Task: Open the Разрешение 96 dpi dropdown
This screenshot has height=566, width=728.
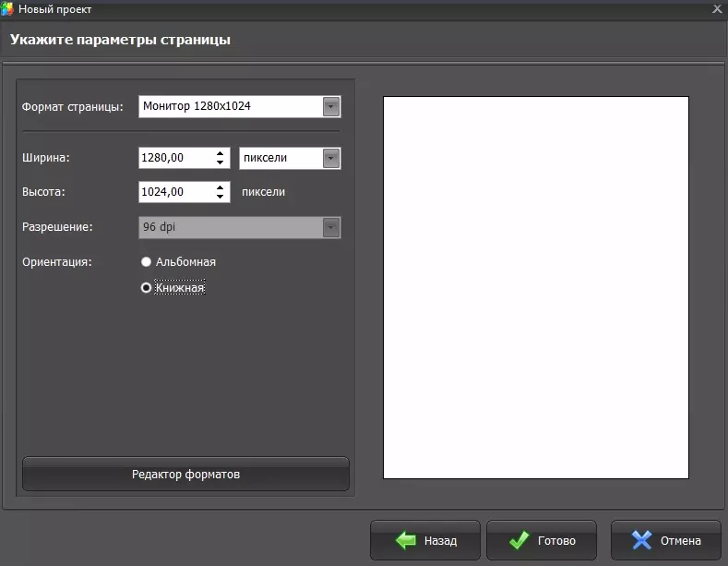Action: pyautogui.click(x=240, y=227)
